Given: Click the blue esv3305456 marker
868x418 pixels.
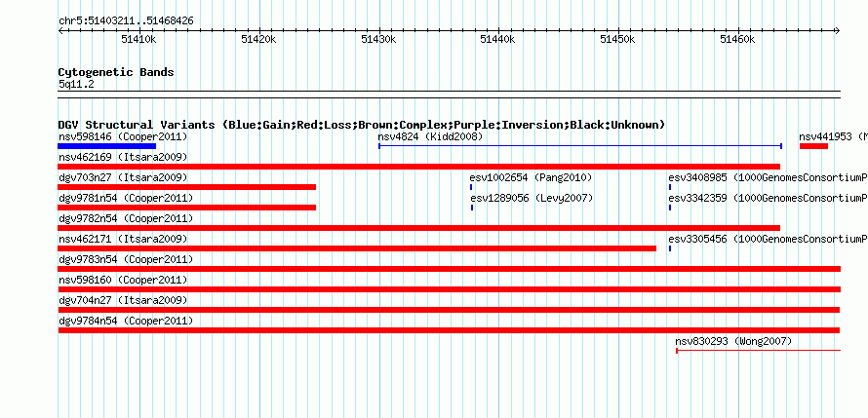Looking at the screenshot, I should tap(670, 248).
